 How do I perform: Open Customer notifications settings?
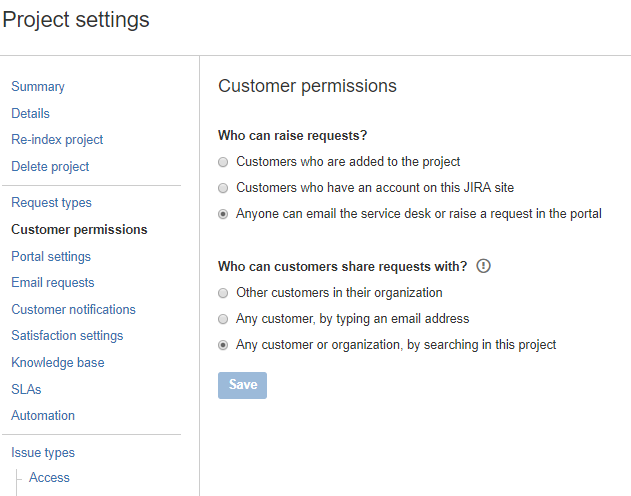(x=73, y=310)
